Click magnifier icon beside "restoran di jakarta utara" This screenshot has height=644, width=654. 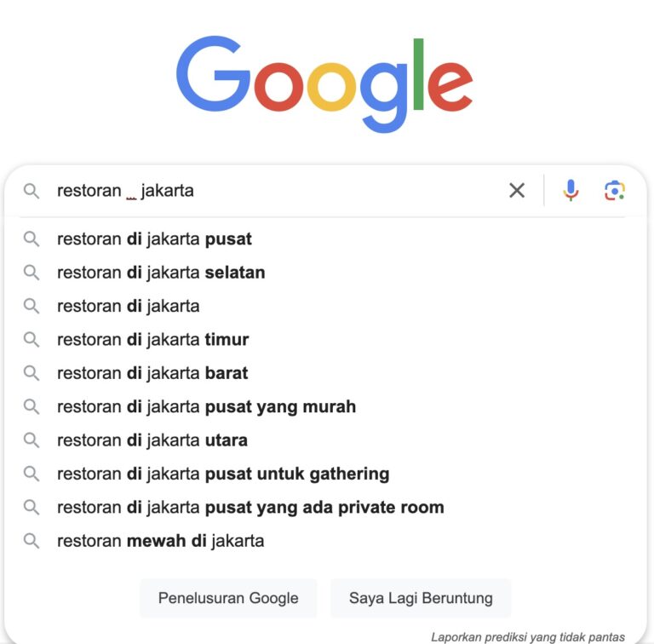32,440
